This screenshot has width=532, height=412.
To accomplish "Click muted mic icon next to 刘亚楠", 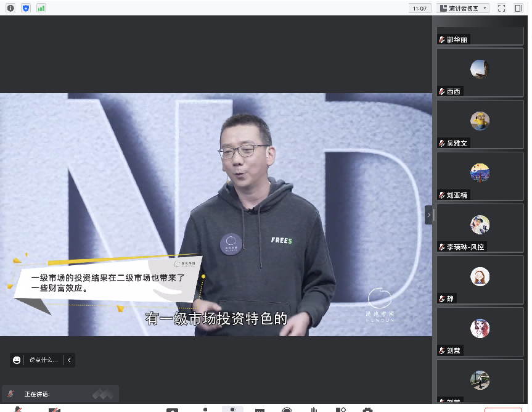I will [441, 195].
